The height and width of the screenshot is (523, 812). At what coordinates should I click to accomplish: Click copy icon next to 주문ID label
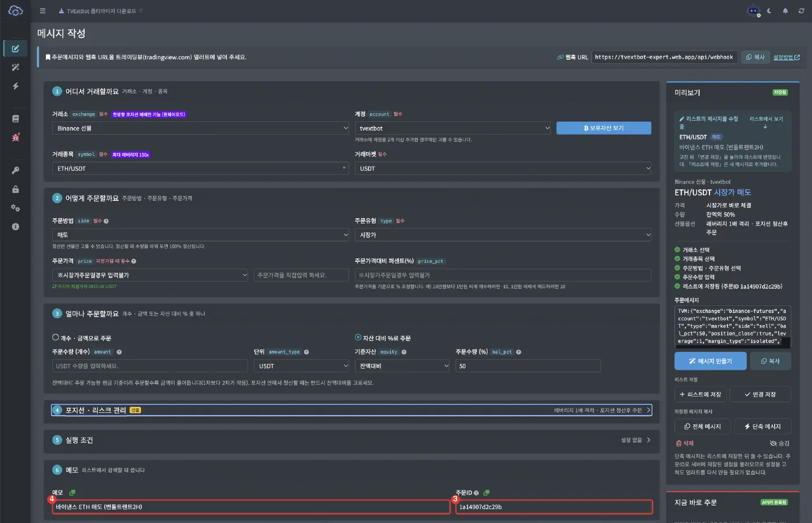pos(487,493)
